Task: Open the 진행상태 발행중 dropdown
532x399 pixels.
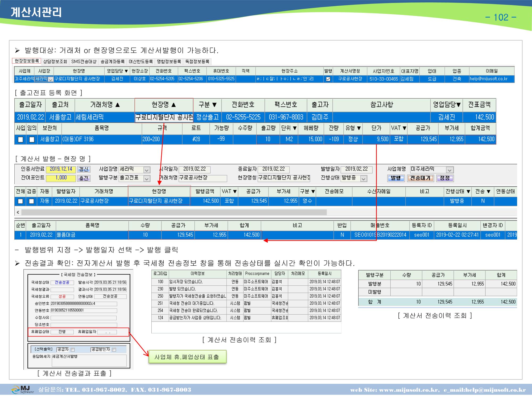Action: tap(364, 178)
